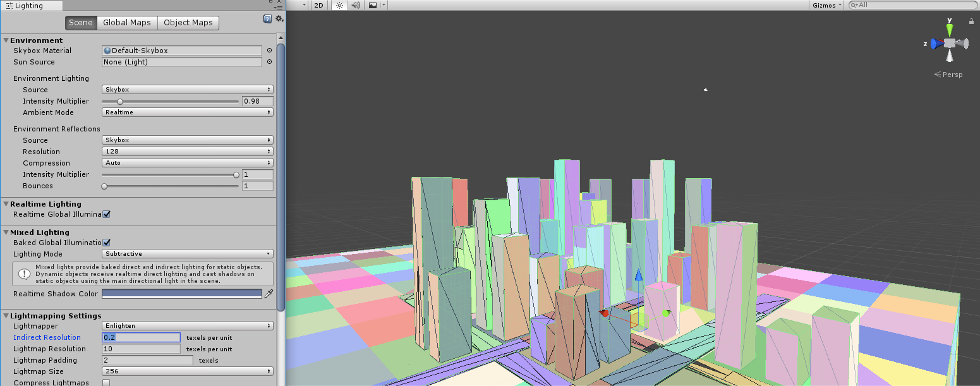This screenshot has width=980, height=386.
Task: Switch to Global Maps tab
Action: tap(127, 23)
